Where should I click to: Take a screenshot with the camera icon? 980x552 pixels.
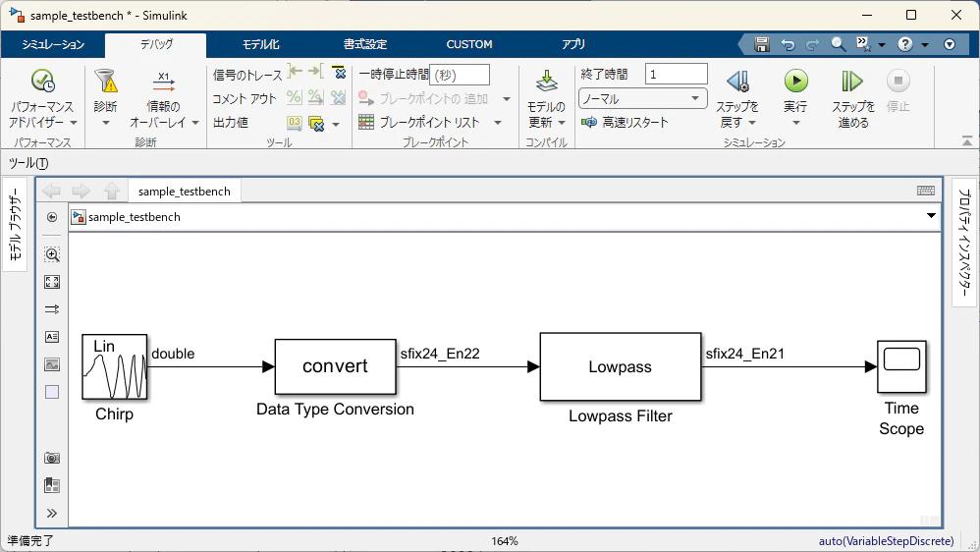[x=52, y=459]
